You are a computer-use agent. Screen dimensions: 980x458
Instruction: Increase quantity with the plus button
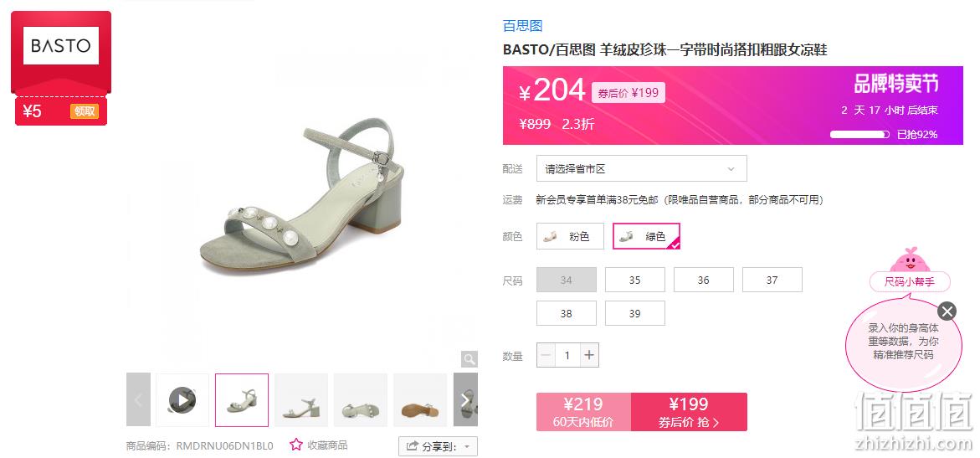[x=588, y=355]
